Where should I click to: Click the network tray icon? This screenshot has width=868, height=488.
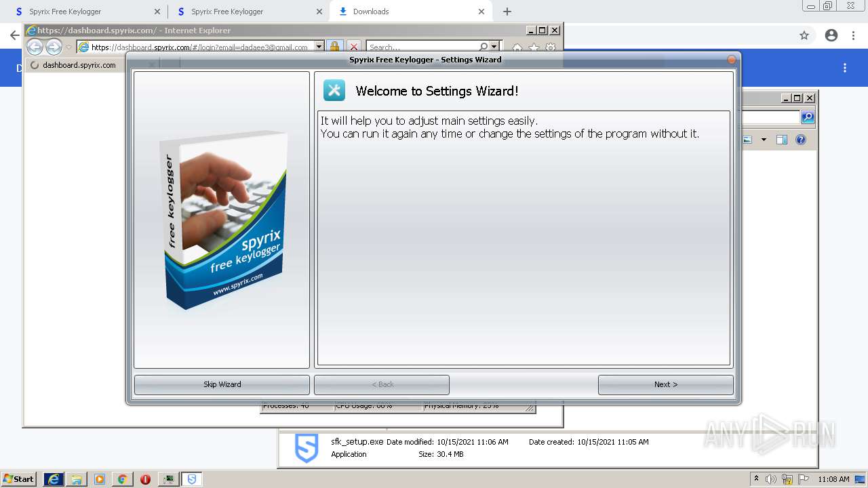pos(787,479)
